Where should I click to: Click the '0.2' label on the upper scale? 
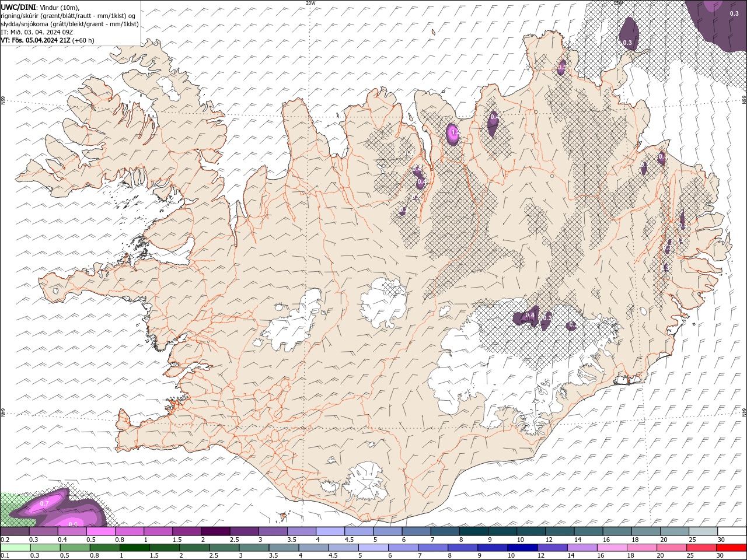click(5, 540)
